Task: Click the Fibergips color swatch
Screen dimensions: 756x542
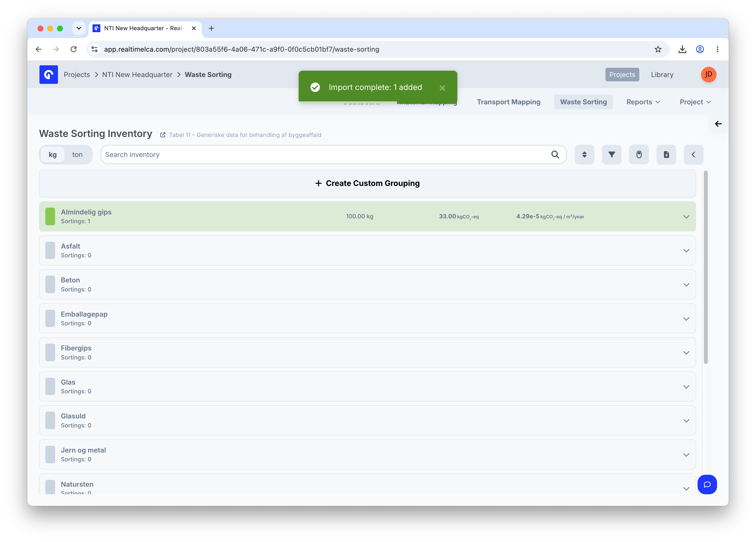Action: tap(50, 353)
